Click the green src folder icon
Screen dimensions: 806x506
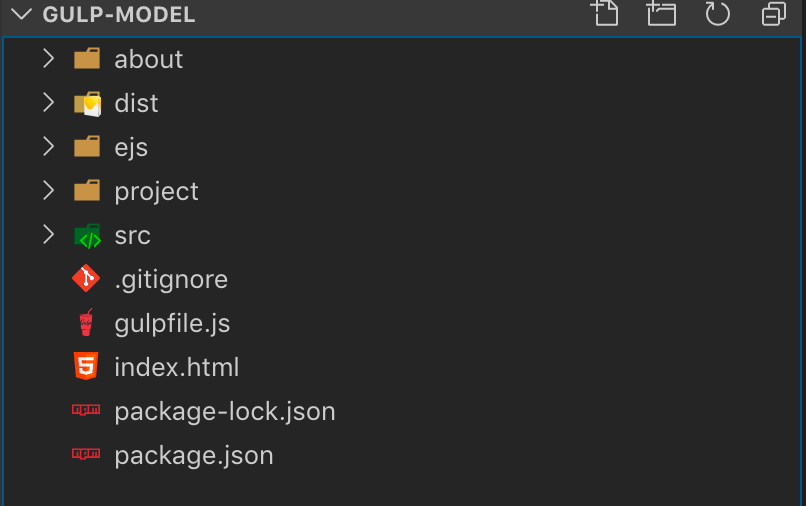click(87, 236)
